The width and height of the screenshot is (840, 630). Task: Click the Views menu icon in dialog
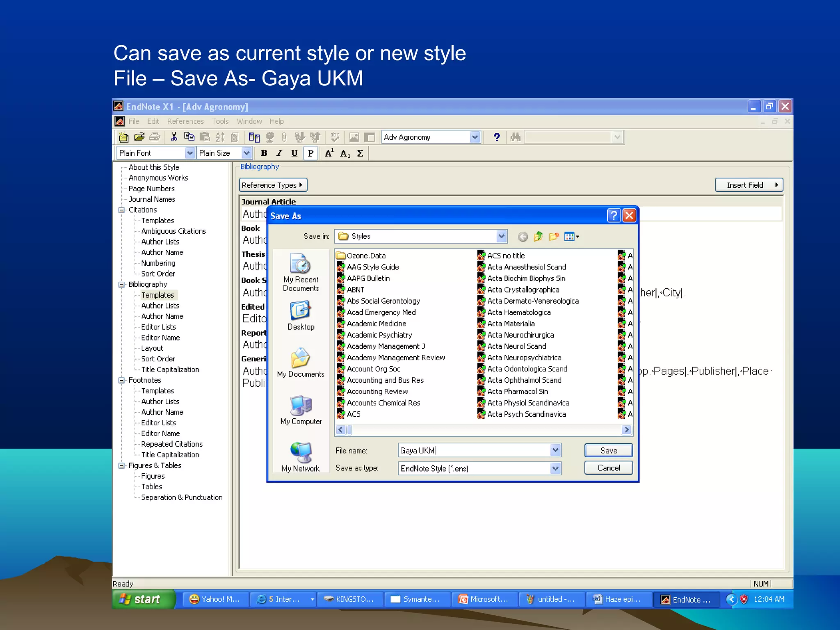pos(572,237)
